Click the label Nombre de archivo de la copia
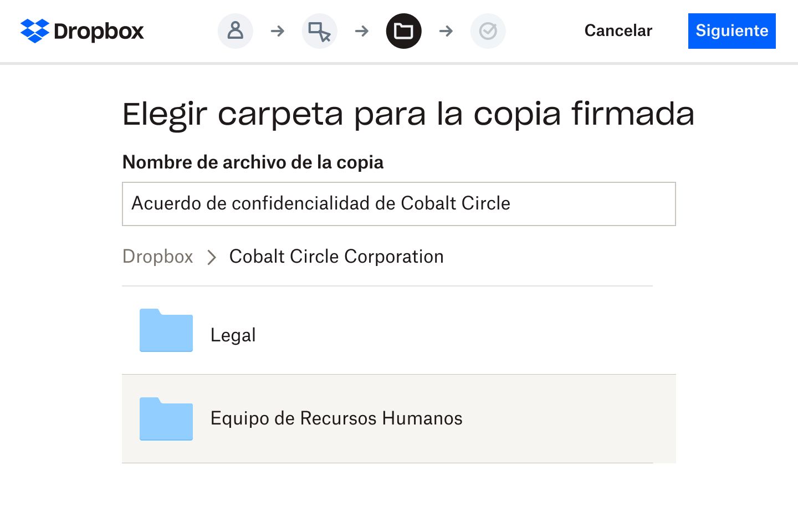The width and height of the screenshot is (798, 532). 253,162
